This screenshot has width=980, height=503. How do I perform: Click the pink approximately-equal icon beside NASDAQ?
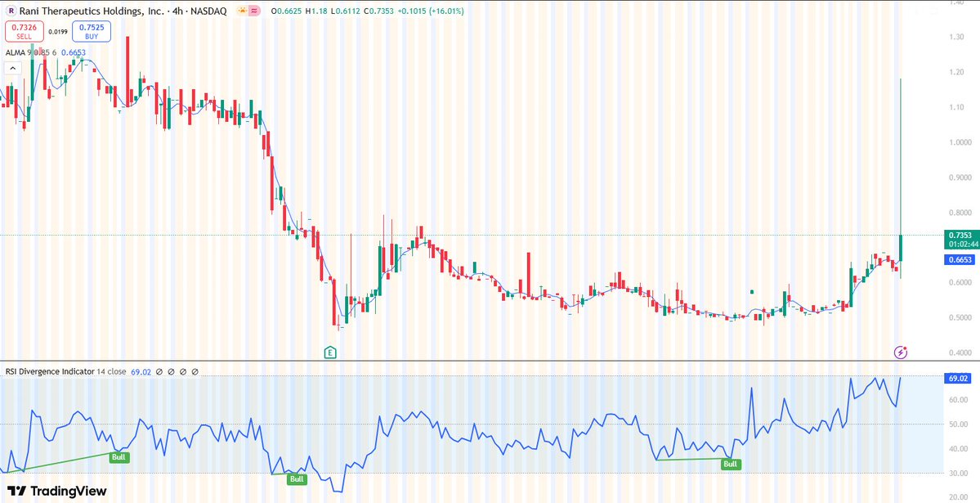[x=254, y=11]
